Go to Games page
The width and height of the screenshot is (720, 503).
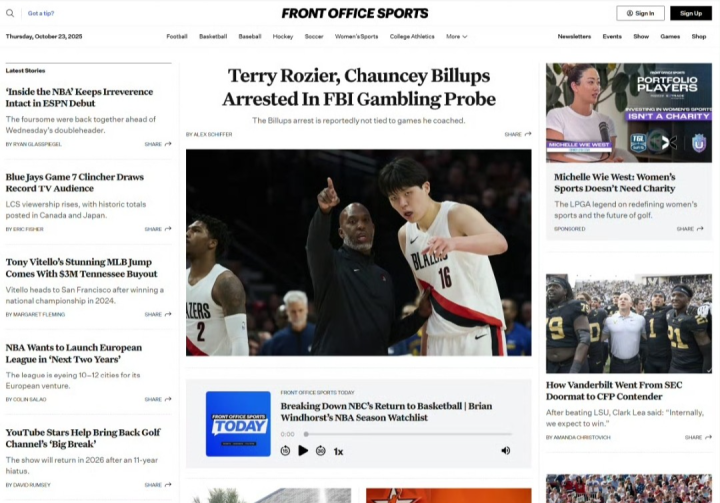tap(670, 36)
